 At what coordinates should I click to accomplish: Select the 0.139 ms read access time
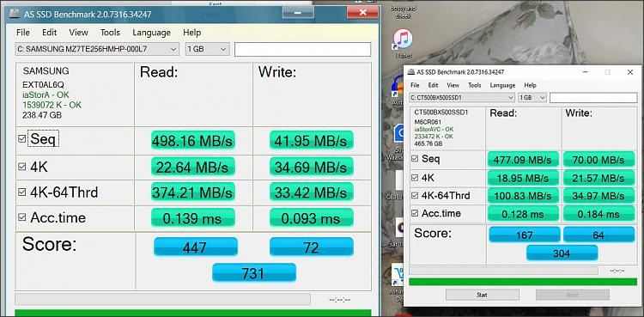[x=192, y=218]
